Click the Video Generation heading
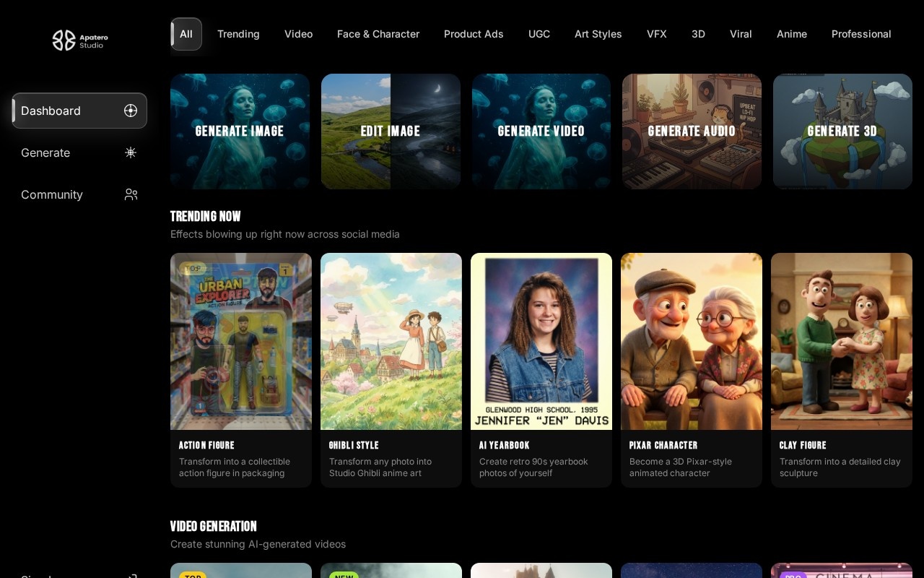924x578 pixels. point(214,526)
